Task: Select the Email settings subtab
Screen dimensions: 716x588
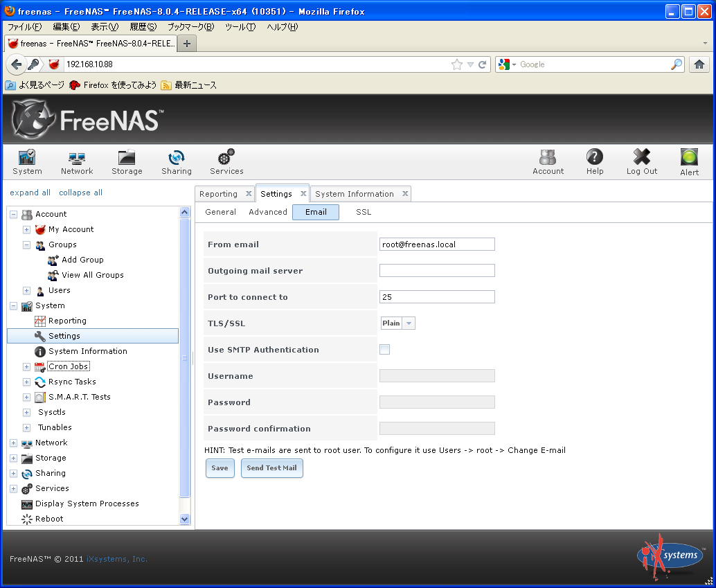Action: [316, 212]
